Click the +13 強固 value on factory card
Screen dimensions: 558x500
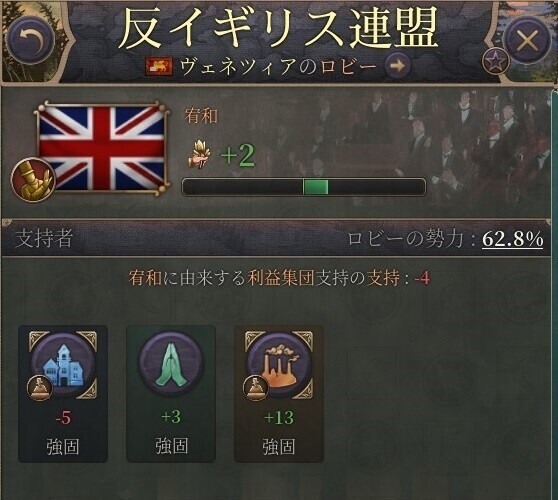coord(279,432)
